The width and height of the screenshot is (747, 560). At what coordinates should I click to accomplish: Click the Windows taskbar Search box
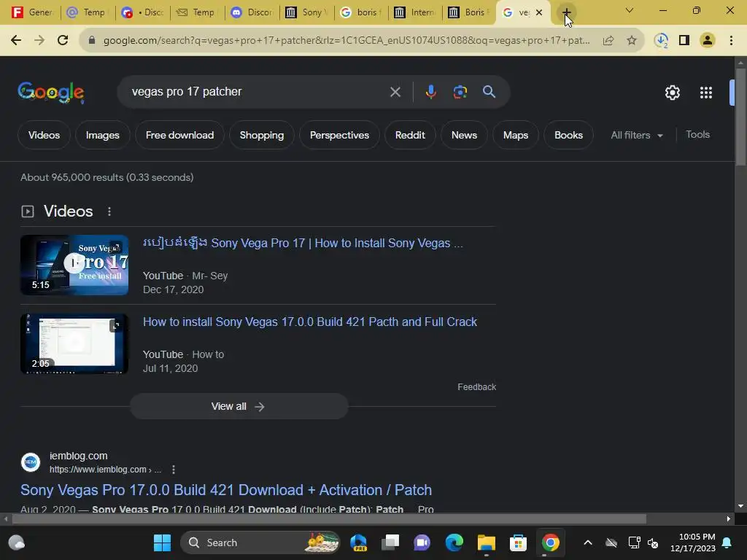[260, 542]
